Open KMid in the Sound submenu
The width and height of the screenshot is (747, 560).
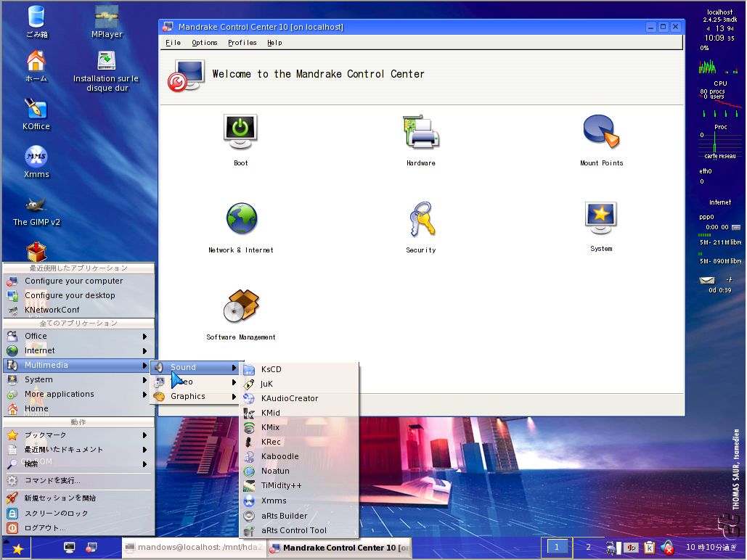(x=299, y=413)
